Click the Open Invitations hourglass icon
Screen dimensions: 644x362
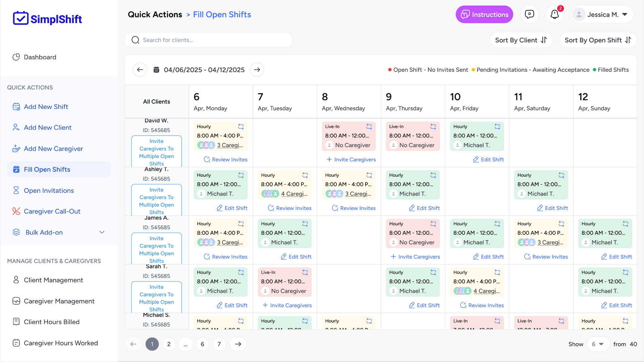tap(16, 190)
